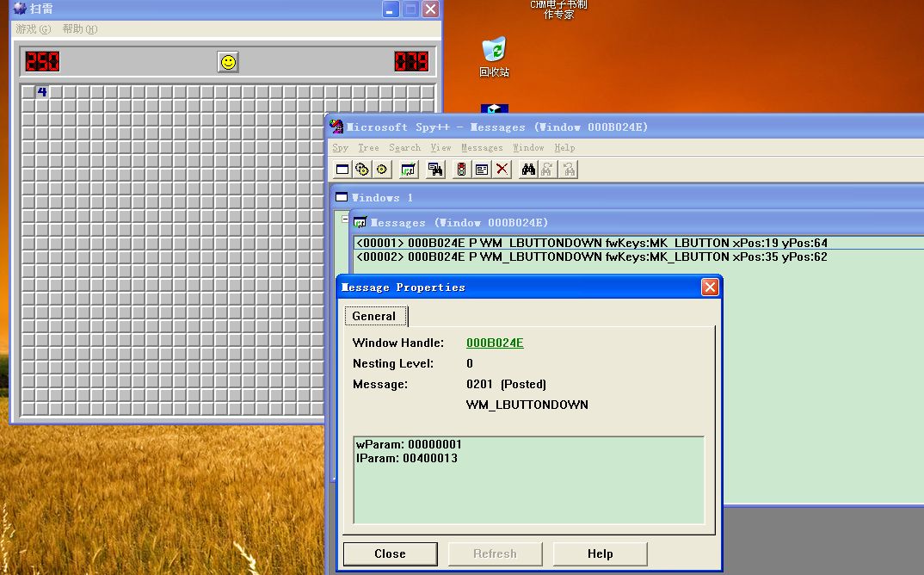
Task: Open Processes view with double-gear toolbar icon
Action: tap(362, 170)
